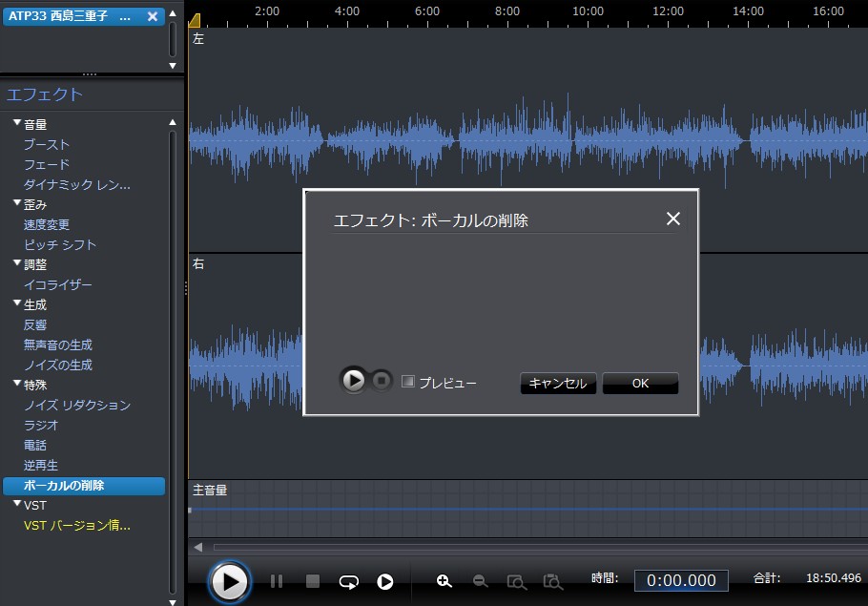
Task: Close the ATP33 file tab with X
Action: 153,16
